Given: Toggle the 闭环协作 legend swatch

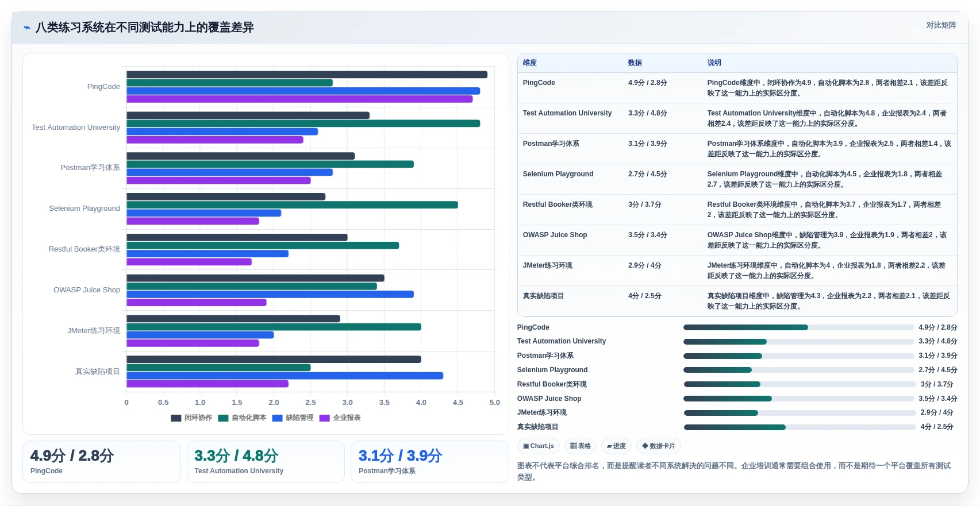Looking at the screenshot, I should pos(176,418).
